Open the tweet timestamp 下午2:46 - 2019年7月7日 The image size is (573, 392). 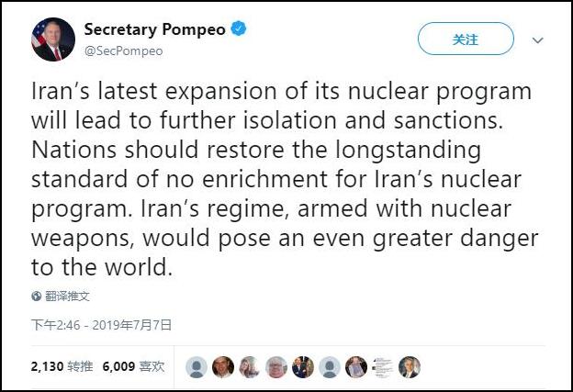[102, 325]
